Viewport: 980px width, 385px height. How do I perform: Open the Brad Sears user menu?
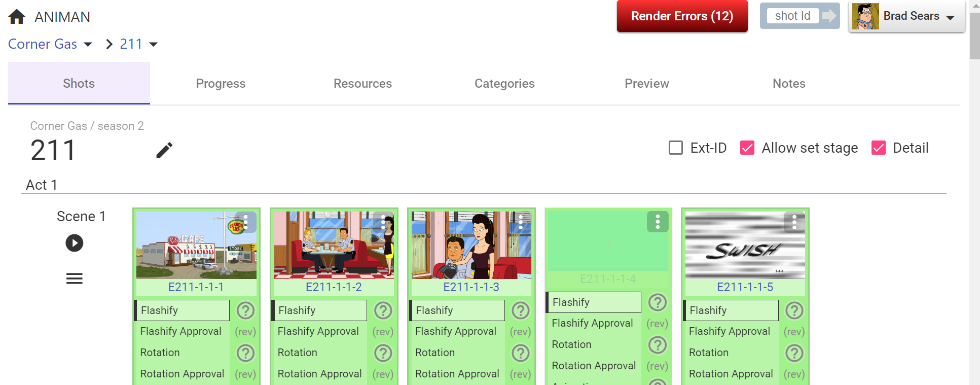coord(906,16)
